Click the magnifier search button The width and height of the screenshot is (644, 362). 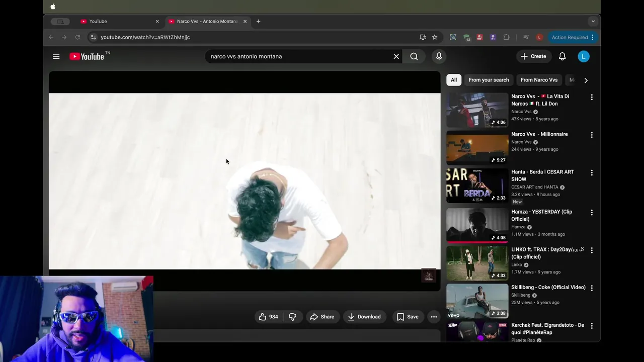click(414, 56)
